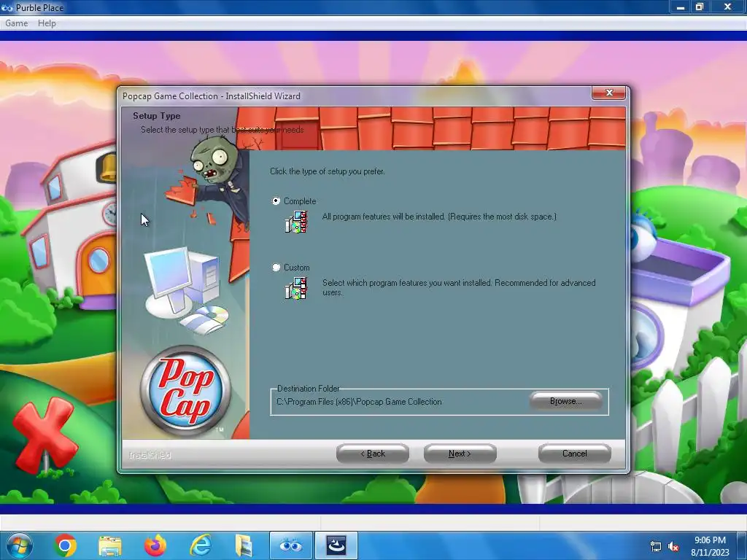
Task: Click the muted volume tray icon
Action: pos(673,547)
